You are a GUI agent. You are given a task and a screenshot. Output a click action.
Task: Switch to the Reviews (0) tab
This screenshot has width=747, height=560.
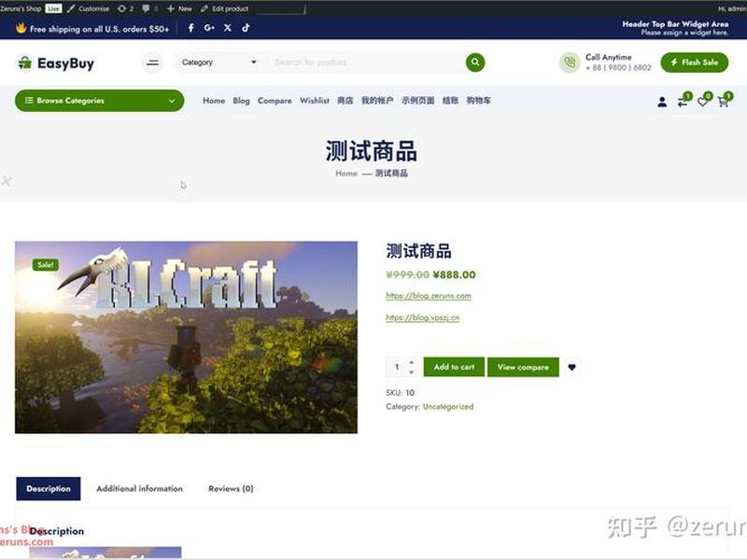point(231,488)
